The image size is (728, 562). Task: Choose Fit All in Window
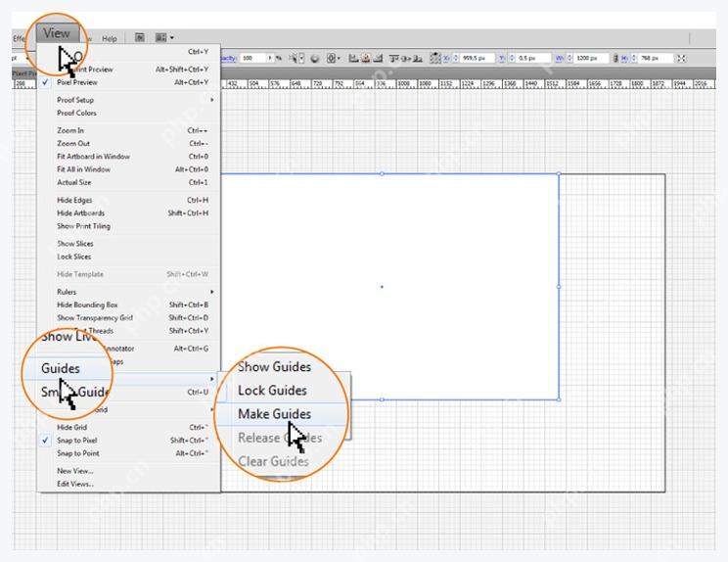tap(128, 169)
